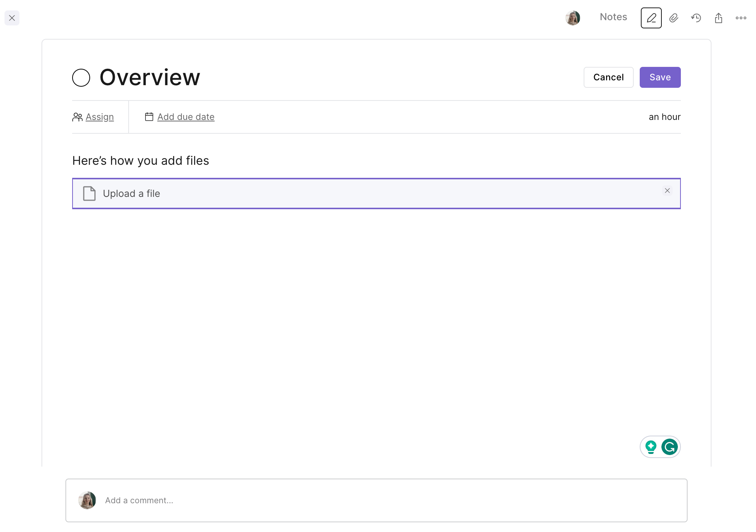Click the user avatar in header

coord(572,18)
